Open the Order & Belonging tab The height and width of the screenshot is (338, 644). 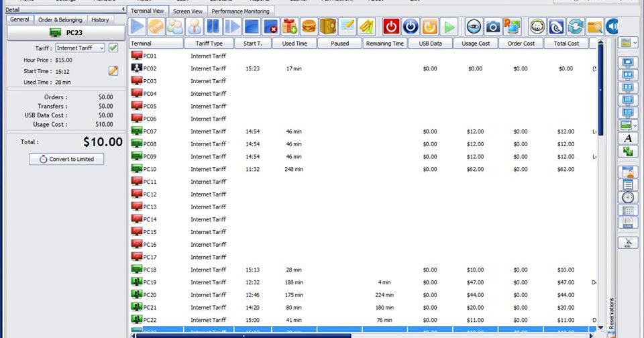(60, 19)
